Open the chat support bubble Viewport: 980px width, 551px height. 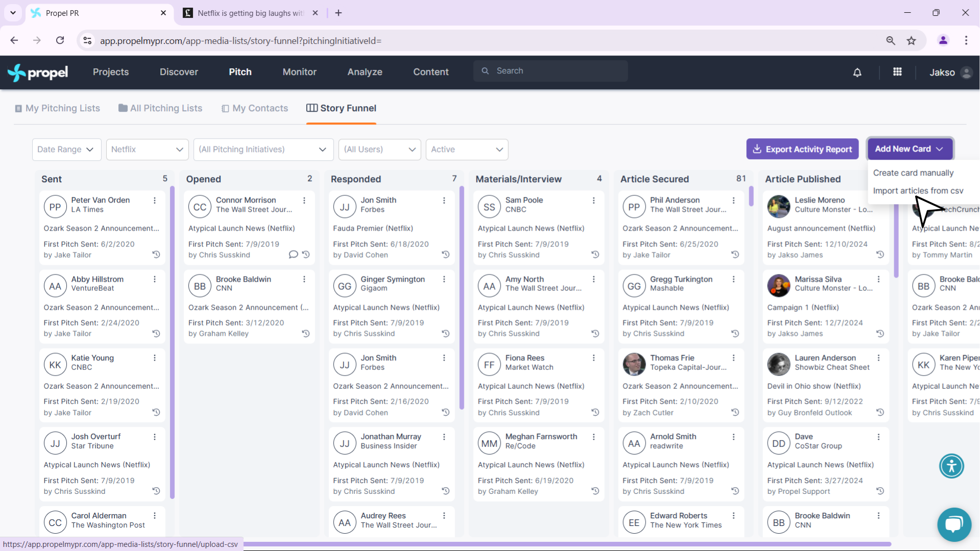tap(954, 524)
